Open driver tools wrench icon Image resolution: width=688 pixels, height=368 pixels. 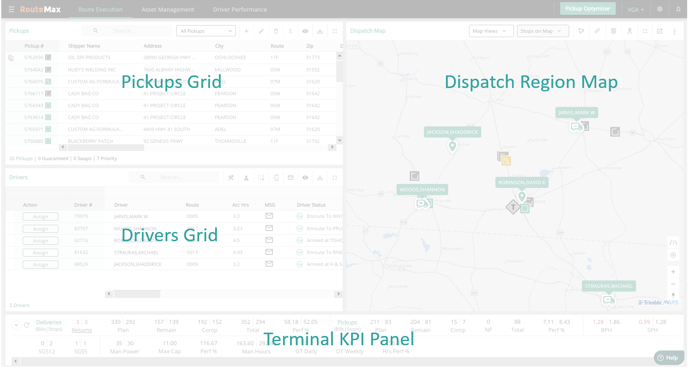pos(231,178)
